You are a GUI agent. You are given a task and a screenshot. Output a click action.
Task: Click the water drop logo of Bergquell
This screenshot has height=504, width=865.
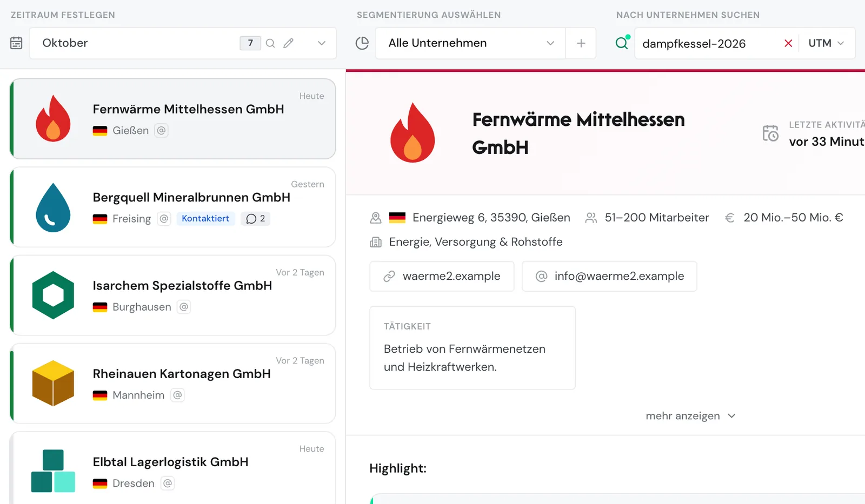pos(53,207)
